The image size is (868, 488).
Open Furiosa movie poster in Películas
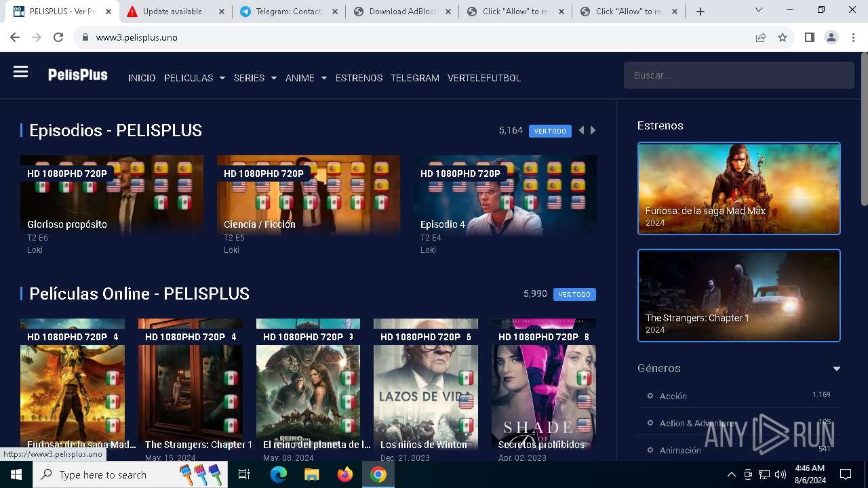pyautogui.click(x=73, y=385)
